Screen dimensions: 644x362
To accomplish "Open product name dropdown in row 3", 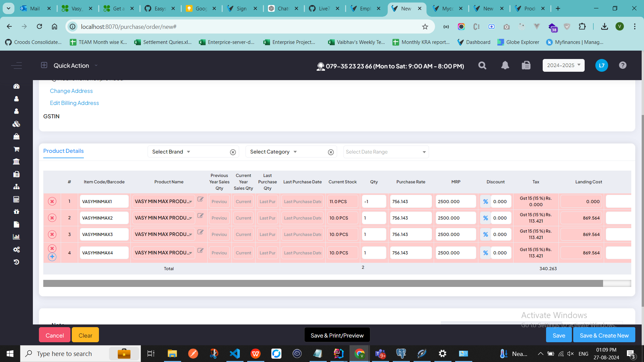I will coord(163,234).
